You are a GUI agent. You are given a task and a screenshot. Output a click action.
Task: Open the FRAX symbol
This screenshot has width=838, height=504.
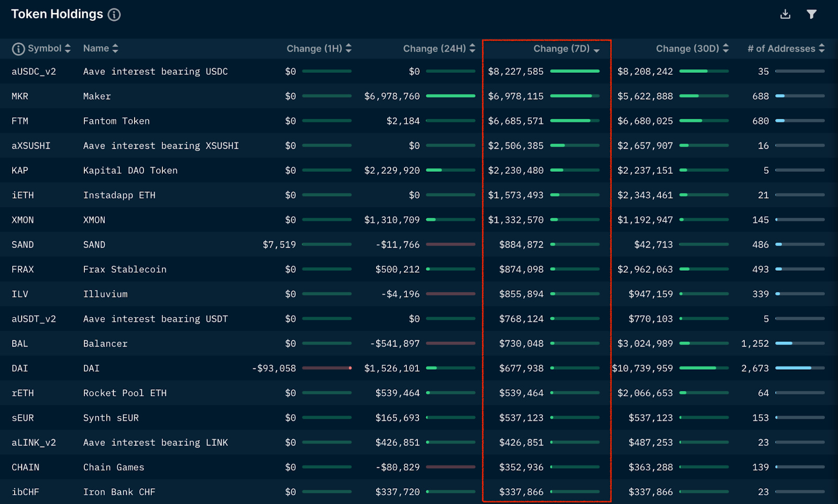23,270
